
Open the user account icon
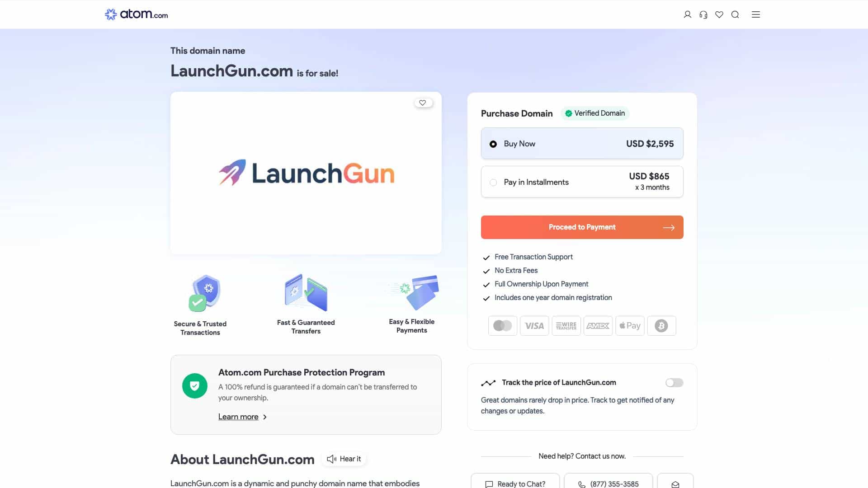coord(687,14)
